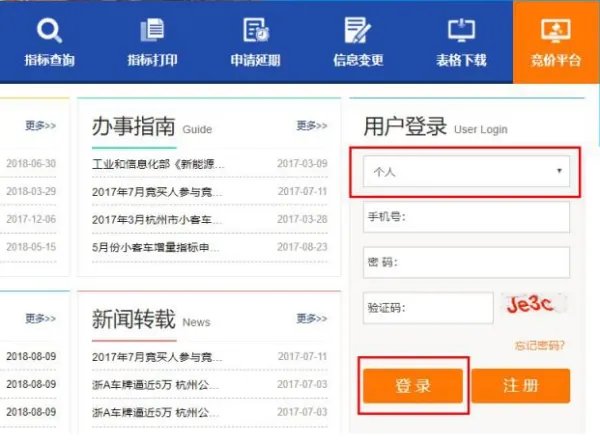Viewport: 600px width, 444px height.
Task: Click the date 2017-03-28
Action: pyautogui.click(x=302, y=219)
